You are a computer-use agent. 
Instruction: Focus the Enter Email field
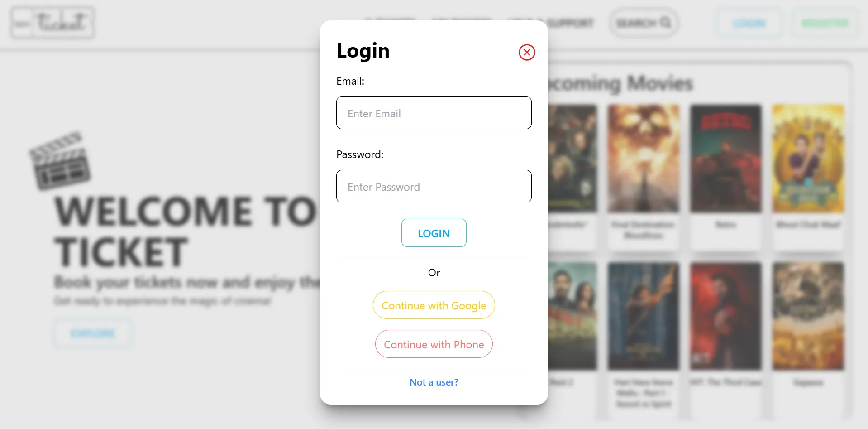click(434, 113)
